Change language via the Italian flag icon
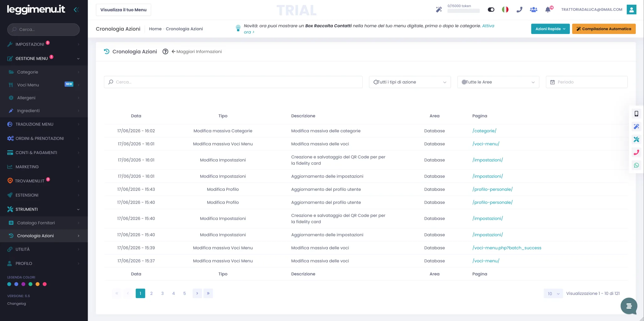This screenshot has width=644, height=321. pyautogui.click(x=505, y=9)
